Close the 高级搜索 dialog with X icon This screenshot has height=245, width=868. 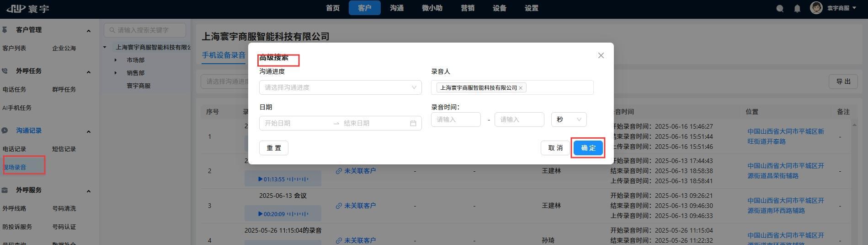601,55
